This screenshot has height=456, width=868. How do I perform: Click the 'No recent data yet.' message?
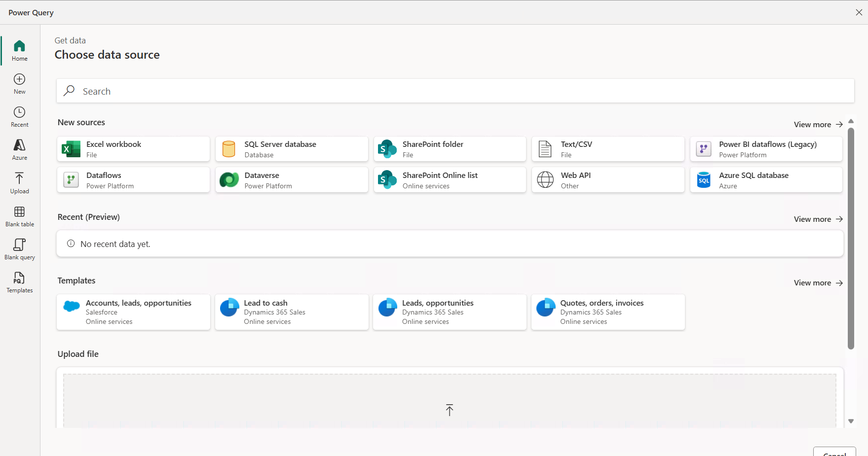tap(115, 244)
